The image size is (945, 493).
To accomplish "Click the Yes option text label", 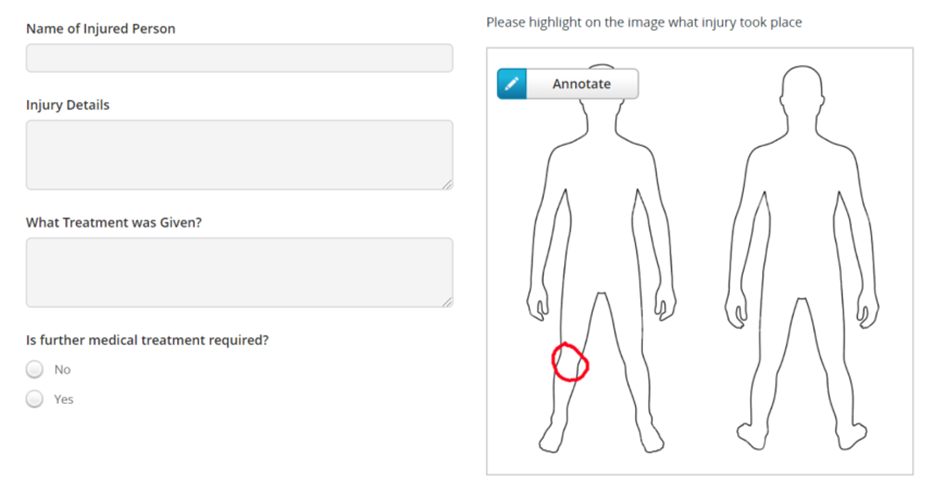I will click(x=63, y=399).
